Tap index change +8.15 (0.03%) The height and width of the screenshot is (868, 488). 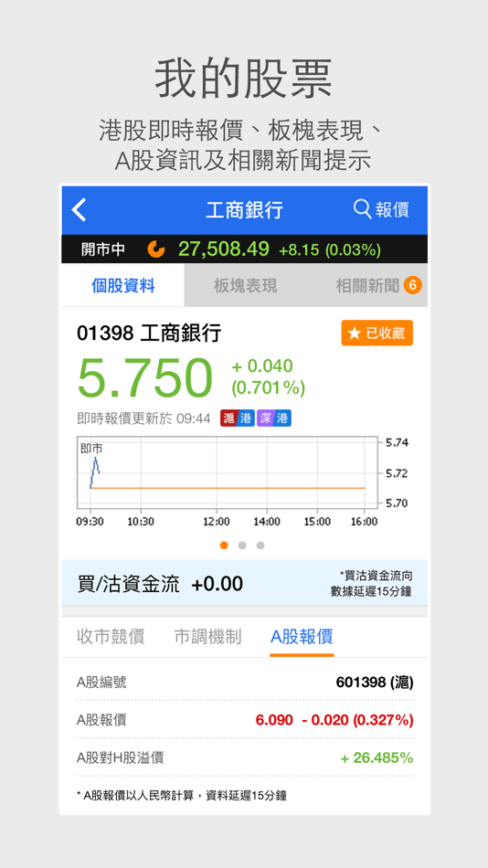click(330, 250)
